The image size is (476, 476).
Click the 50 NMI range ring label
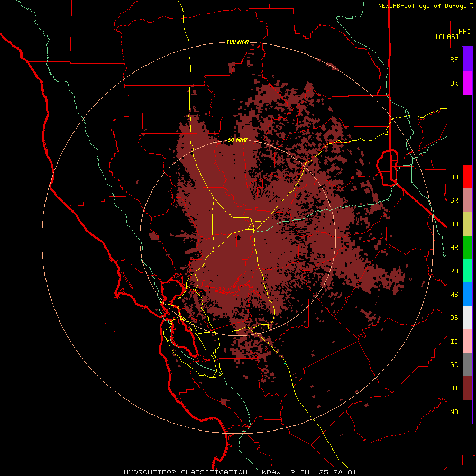point(237,140)
